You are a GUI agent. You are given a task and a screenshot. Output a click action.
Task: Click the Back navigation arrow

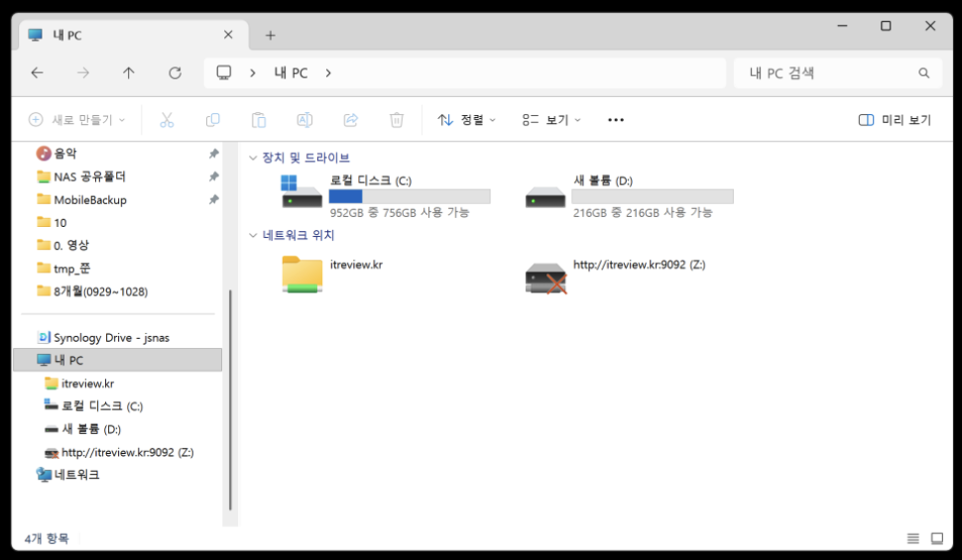(38, 73)
